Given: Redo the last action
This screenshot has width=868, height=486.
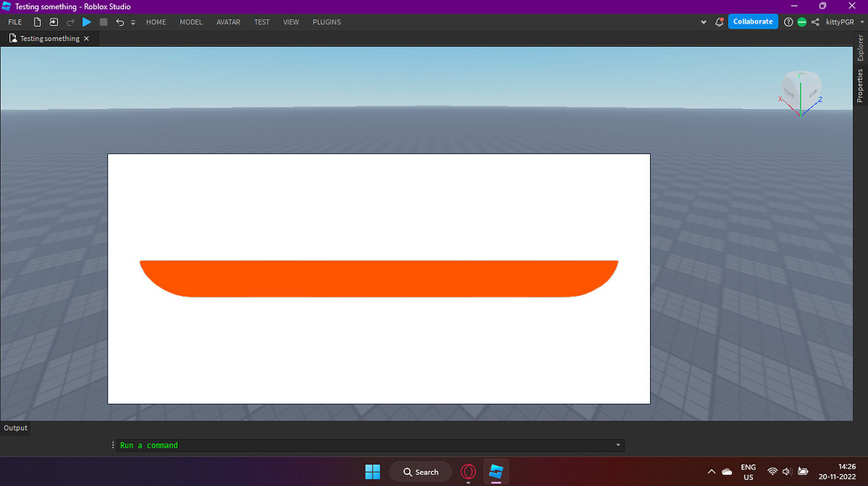Looking at the screenshot, I should point(70,22).
